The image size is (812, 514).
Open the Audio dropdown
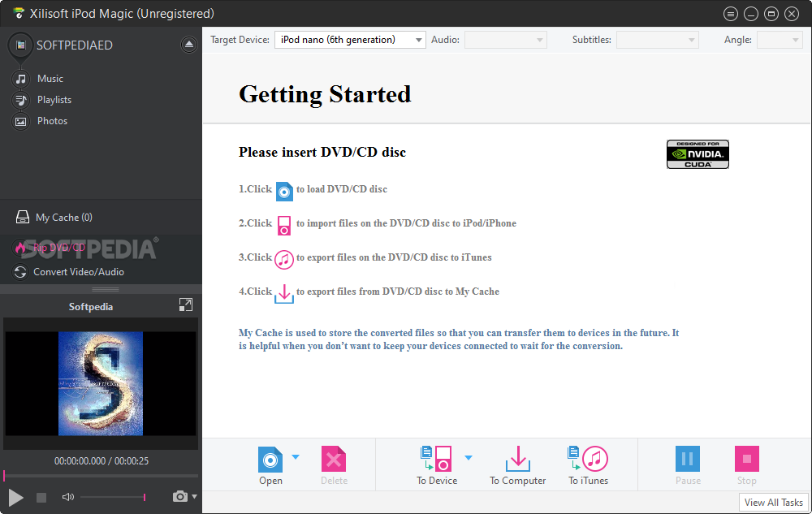[506, 40]
